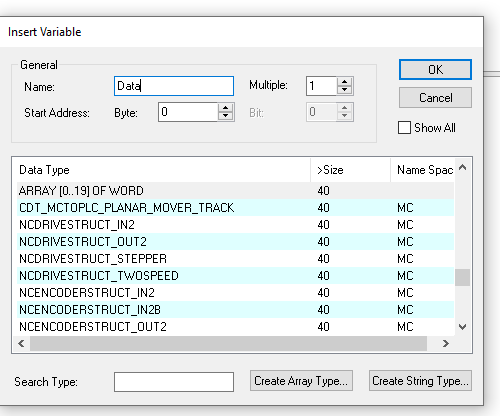Image resolution: width=500 pixels, height=416 pixels.
Task: Decrement the Multiple spinner down arrow
Action: (344, 90)
